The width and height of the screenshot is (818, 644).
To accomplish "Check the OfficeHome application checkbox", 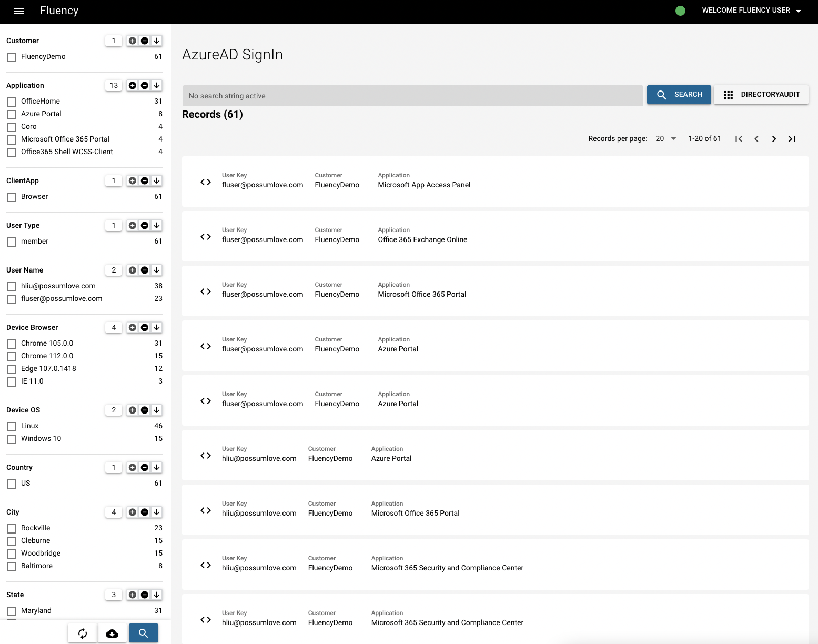I will coord(12,102).
